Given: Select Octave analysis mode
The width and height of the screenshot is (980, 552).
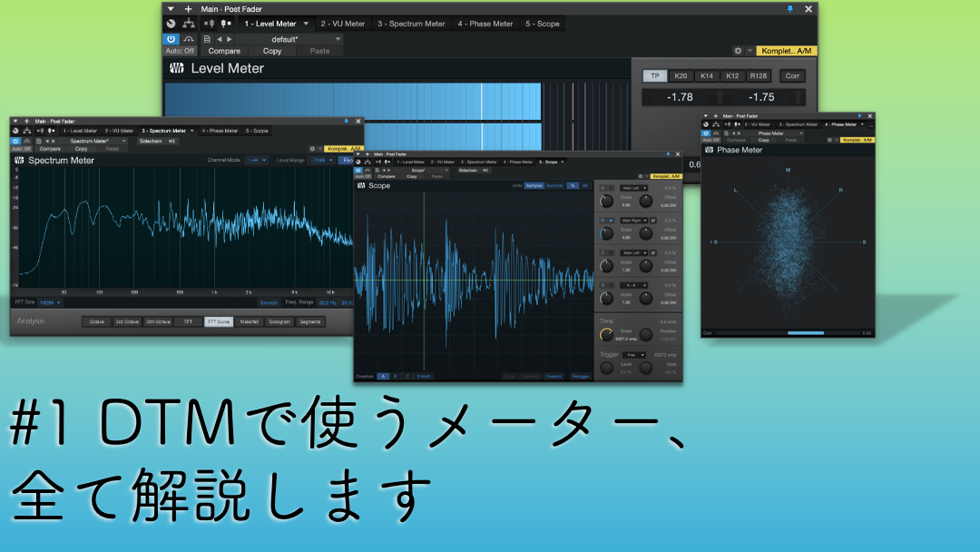Looking at the screenshot, I should tap(97, 321).
